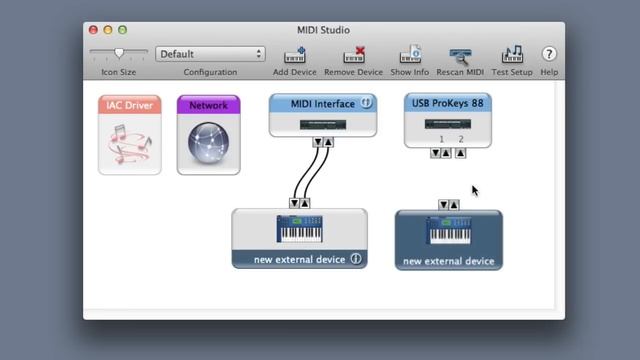Click the Rescan MIDI toolbar icon
Image resolution: width=640 pixels, height=360 pixels.
[460, 56]
